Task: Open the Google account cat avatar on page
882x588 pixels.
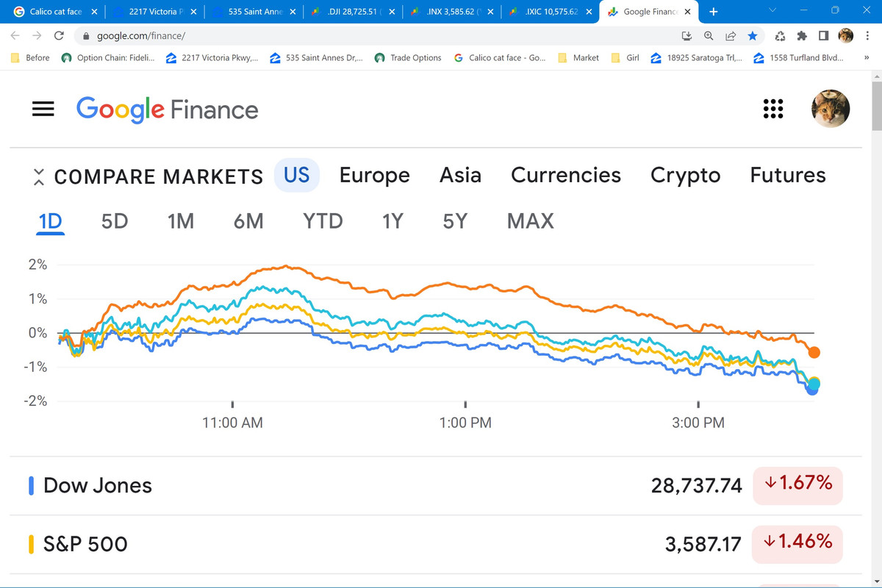Action: 831,109
